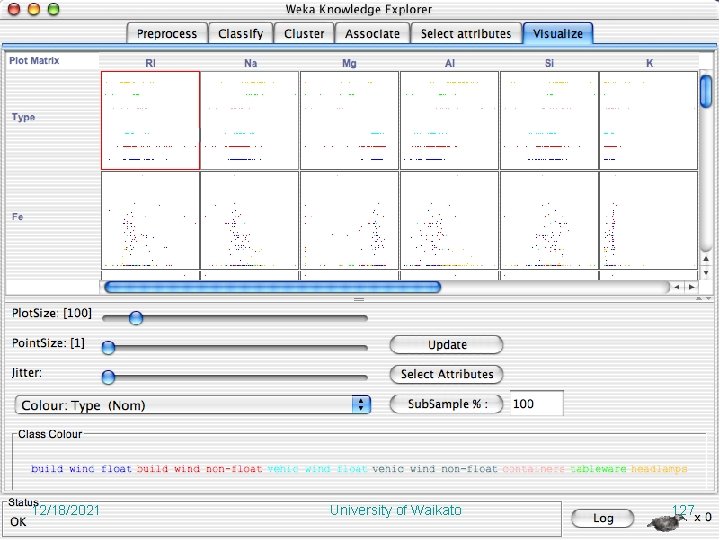Open the Classify tab
The height and width of the screenshot is (540, 720).
pos(241,34)
